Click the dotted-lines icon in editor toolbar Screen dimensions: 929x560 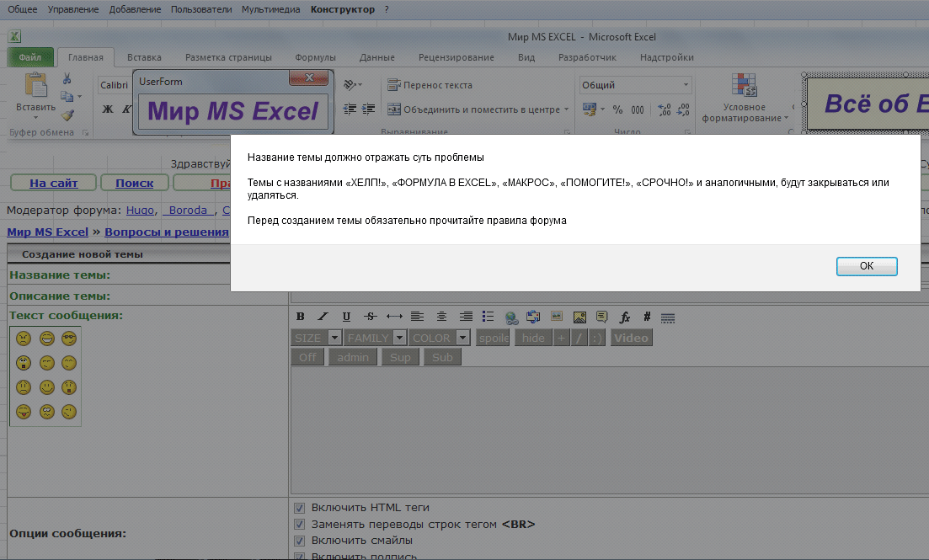click(x=668, y=317)
